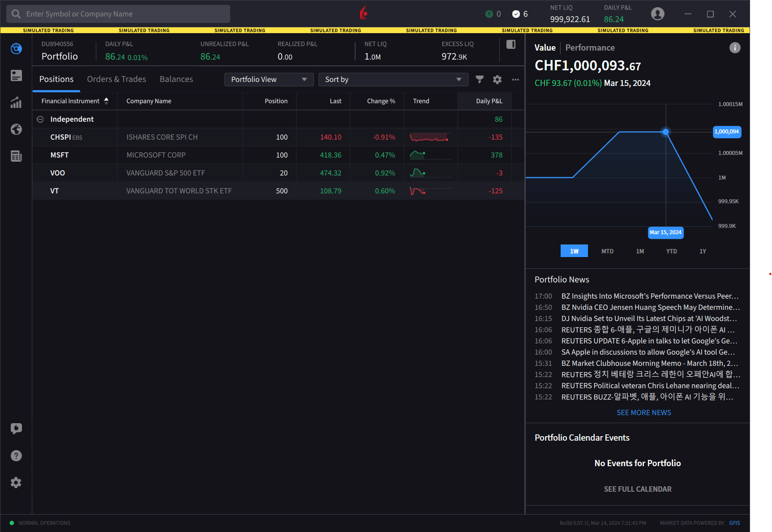Open the Portfolio View dropdown
The width and height of the screenshot is (772, 532).
[x=269, y=79]
